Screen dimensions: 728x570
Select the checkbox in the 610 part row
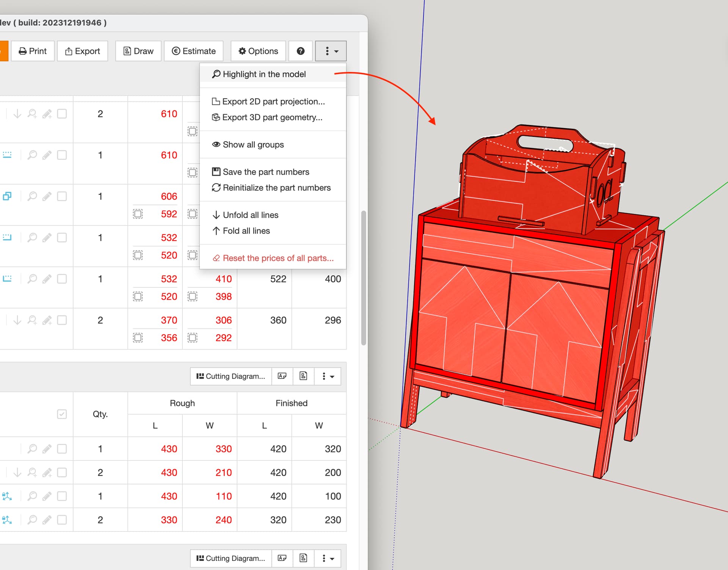coord(62,114)
